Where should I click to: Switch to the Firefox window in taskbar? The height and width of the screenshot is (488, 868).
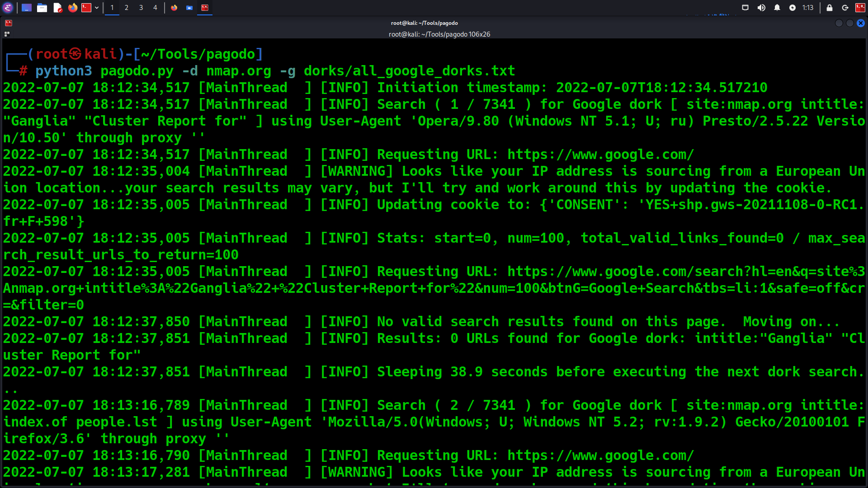174,8
